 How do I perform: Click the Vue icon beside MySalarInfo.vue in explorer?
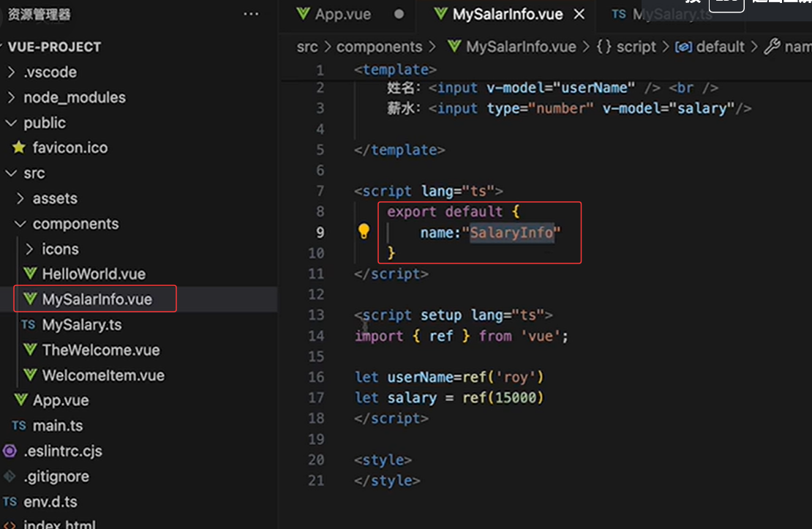(x=31, y=299)
